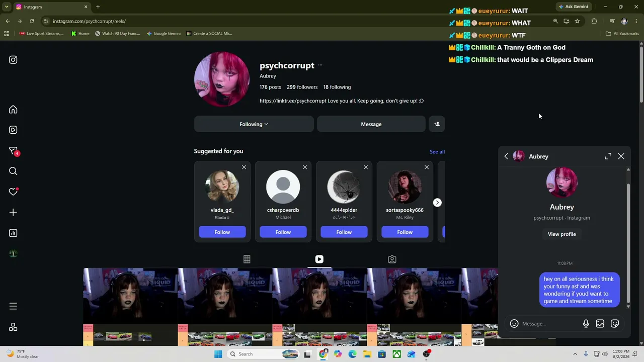Click View profile in chat panel
Image resolution: width=644 pixels, height=362 pixels.
tap(562, 234)
